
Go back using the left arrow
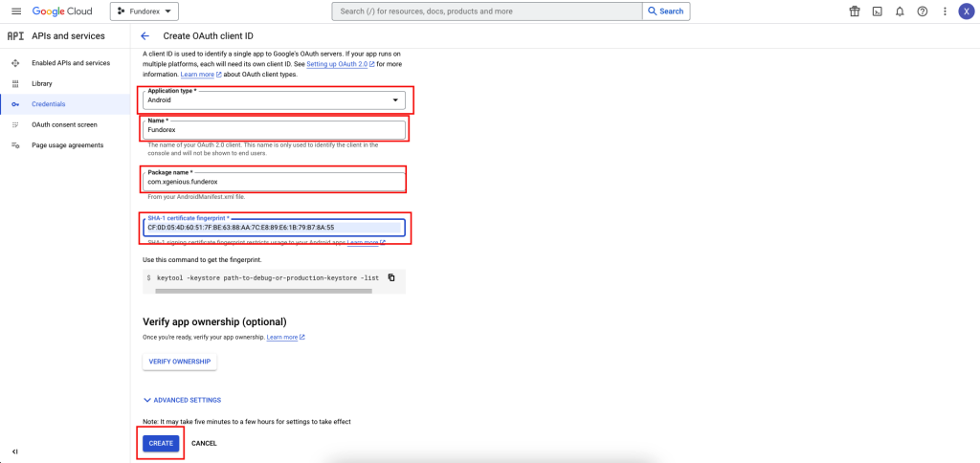pos(145,36)
